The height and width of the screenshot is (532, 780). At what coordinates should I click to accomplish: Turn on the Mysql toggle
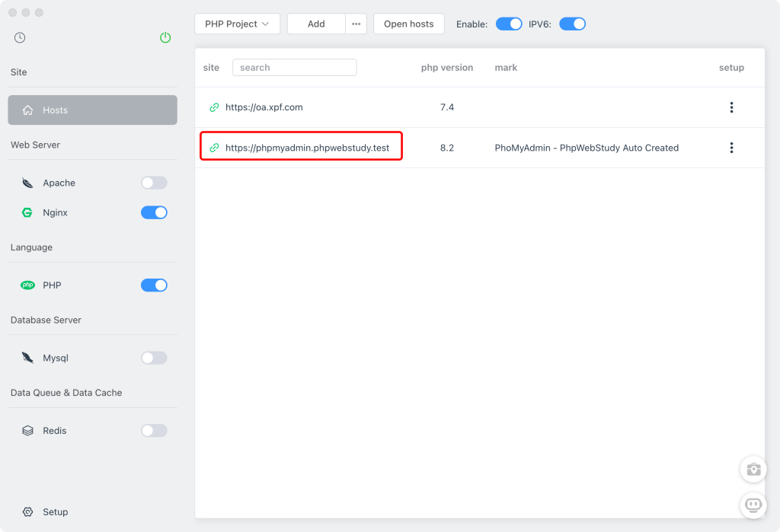[x=154, y=358]
